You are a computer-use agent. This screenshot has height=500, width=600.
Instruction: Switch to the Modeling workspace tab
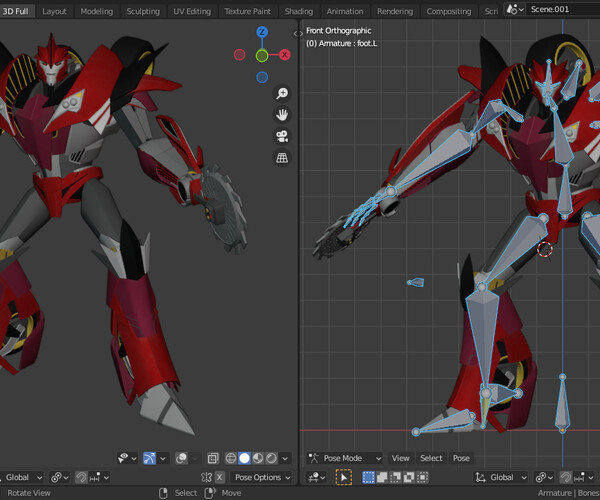pyautogui.click(x=97, y=11)
